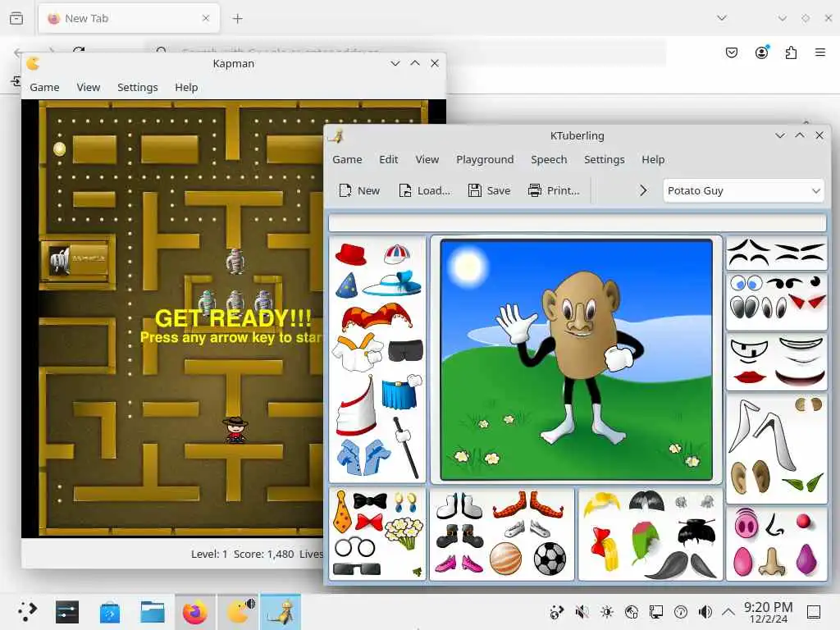Open the Firefox extensions puzzle icon
840x630 pixels.
click(x=791, y=52)
